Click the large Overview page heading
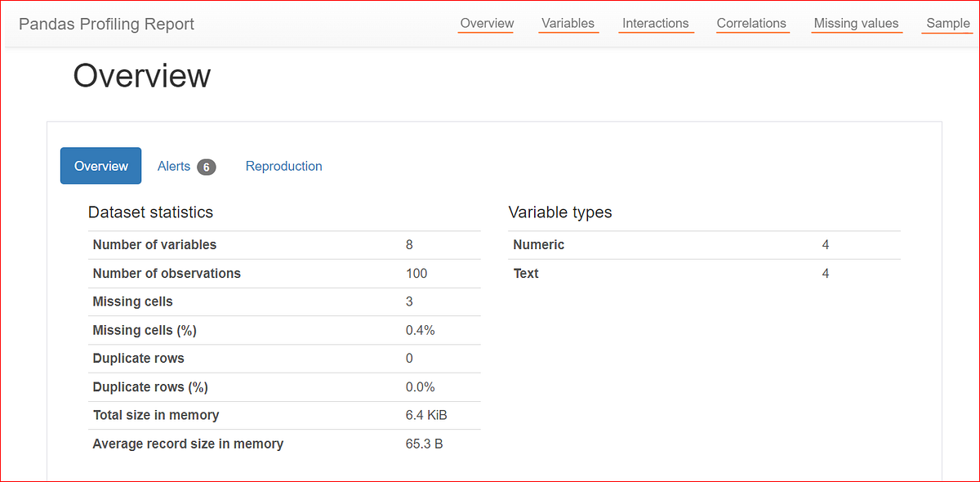The image size is (980, 482). (141, 76)
